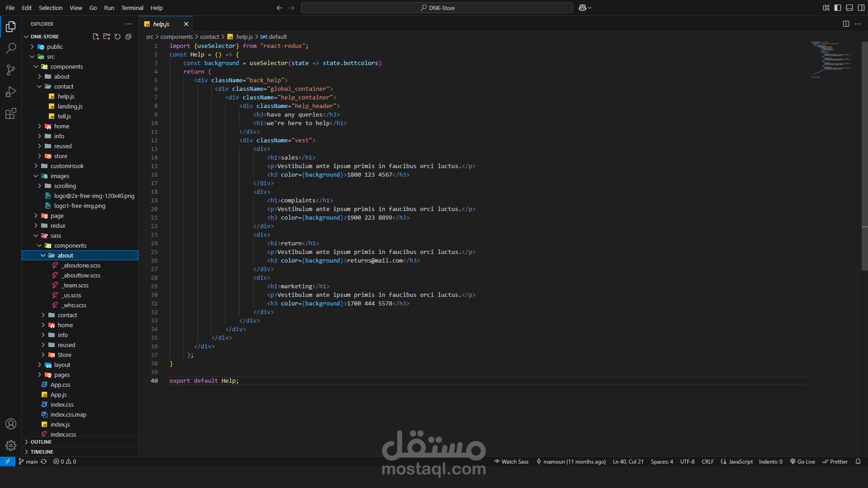
Task: Toggle Watch Sass in status bar
Action: (511, 462)
